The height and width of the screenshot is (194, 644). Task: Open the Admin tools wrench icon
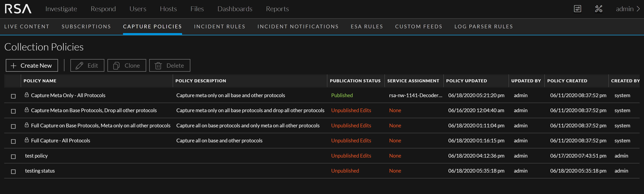coord(598,9)
